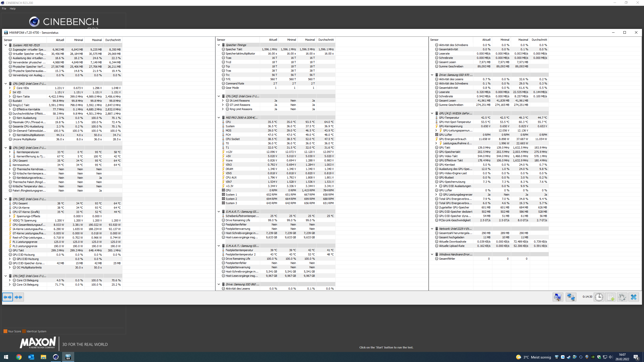Close sensors with the blue X icon

tap(634, 297)
